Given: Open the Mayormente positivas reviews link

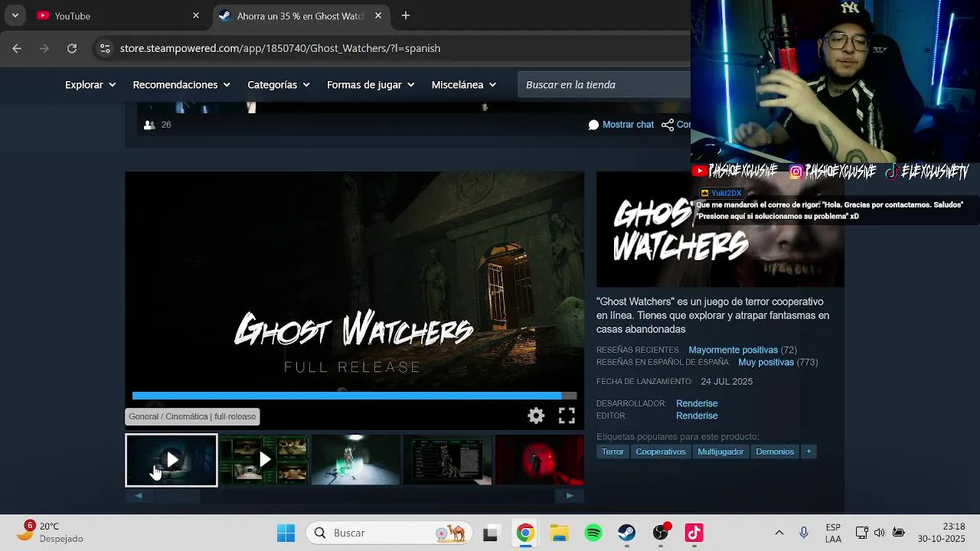Looking at the screenshot, I should (733, 350).
